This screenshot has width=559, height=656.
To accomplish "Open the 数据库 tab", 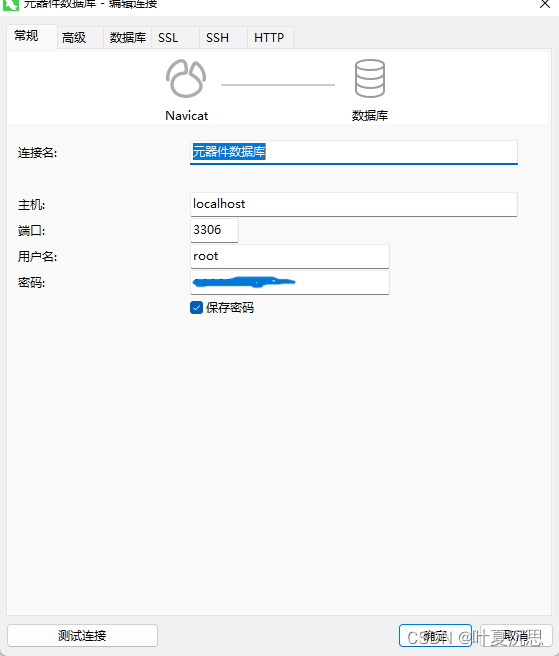I will 128,38.
